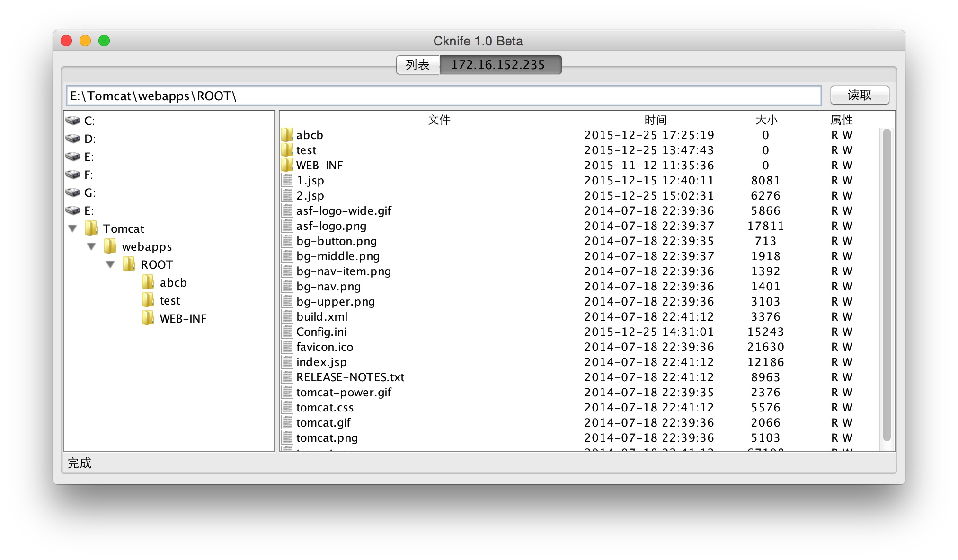Click the 1.jsp file icon
This screenshot has height=560, width=958.
point(287,180)
